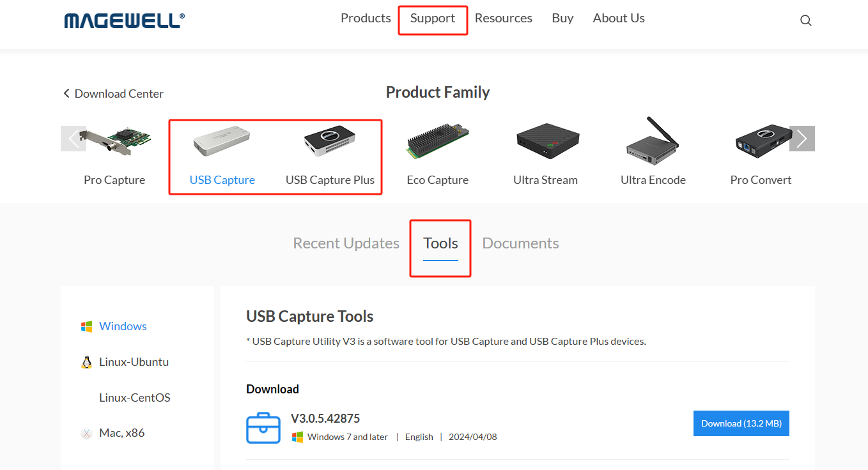Click the USB Capture Tools heading
Screen dimensions: 868x470
310,316
